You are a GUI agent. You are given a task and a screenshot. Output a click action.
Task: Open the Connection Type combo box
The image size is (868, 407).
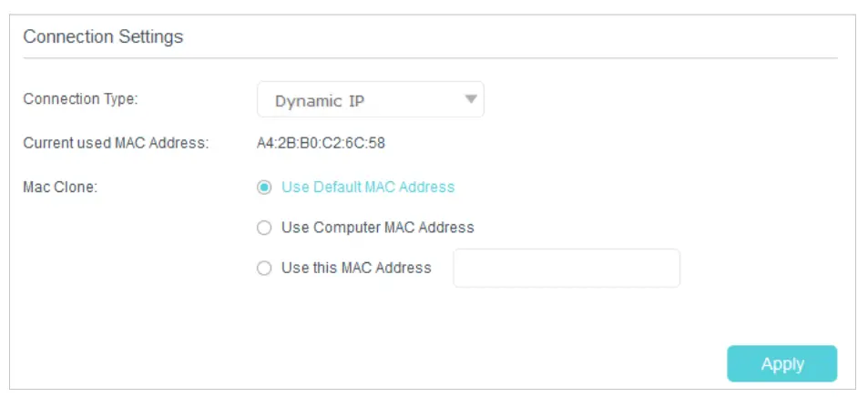point(370,100)
